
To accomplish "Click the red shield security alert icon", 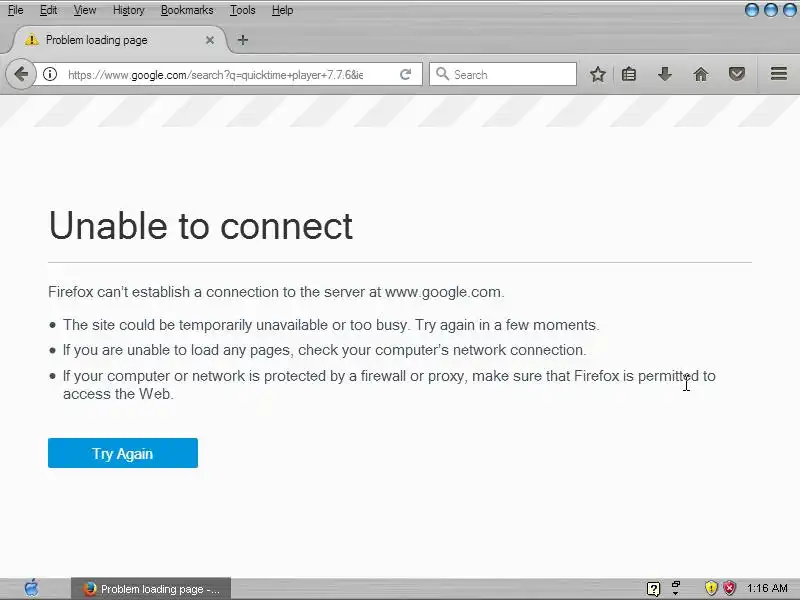I will coord(730,588).
